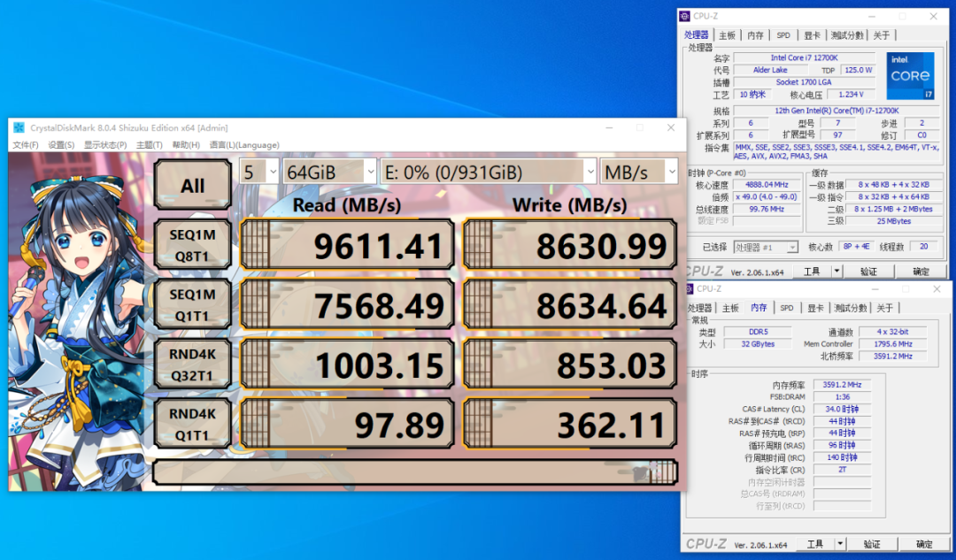
Task: Open the test count dropdown showing 5
Action: (x=259, y=173)
